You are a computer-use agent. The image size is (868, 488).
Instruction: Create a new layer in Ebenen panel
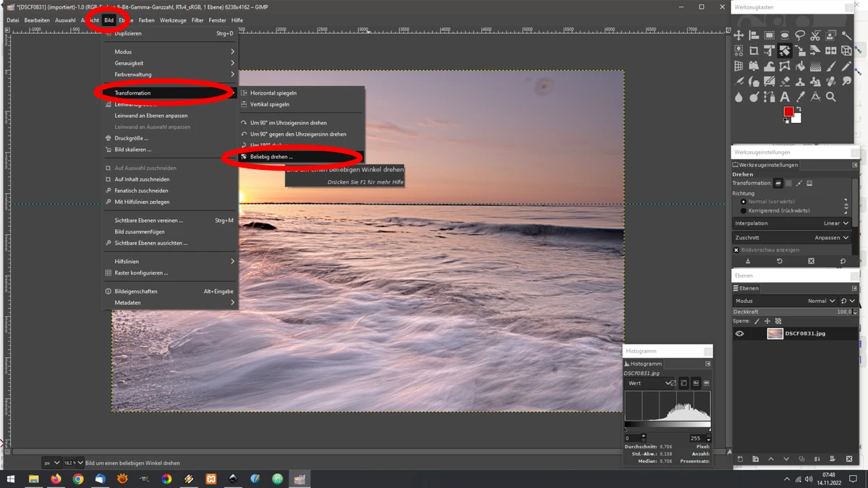tap(740, 459)
